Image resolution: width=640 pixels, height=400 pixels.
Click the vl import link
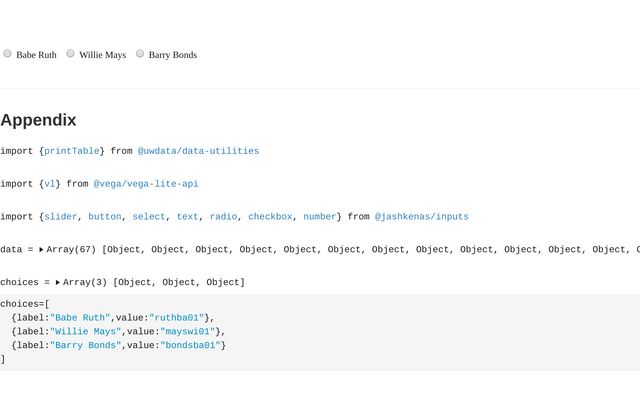click(49, 184)
